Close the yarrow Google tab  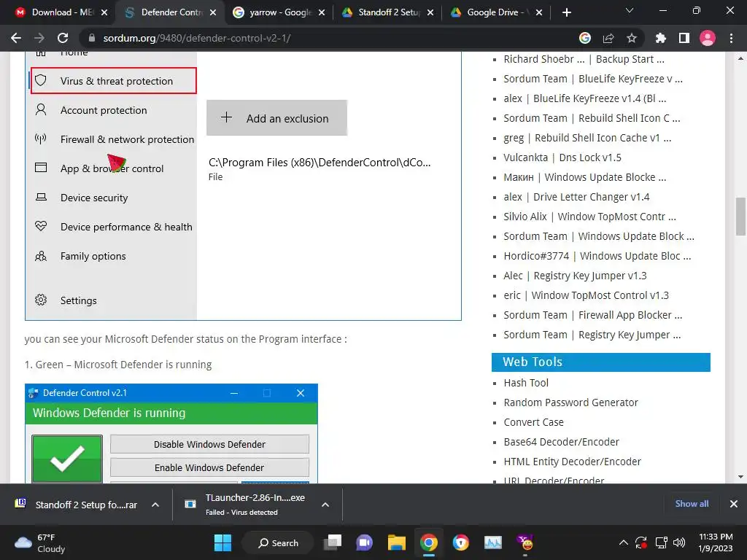(x=322, y=13)
